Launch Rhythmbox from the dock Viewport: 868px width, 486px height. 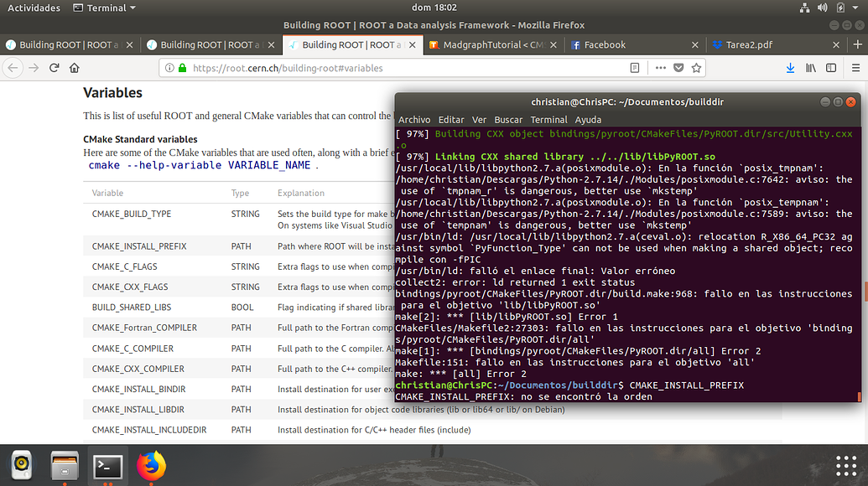[x=22, y=466]
